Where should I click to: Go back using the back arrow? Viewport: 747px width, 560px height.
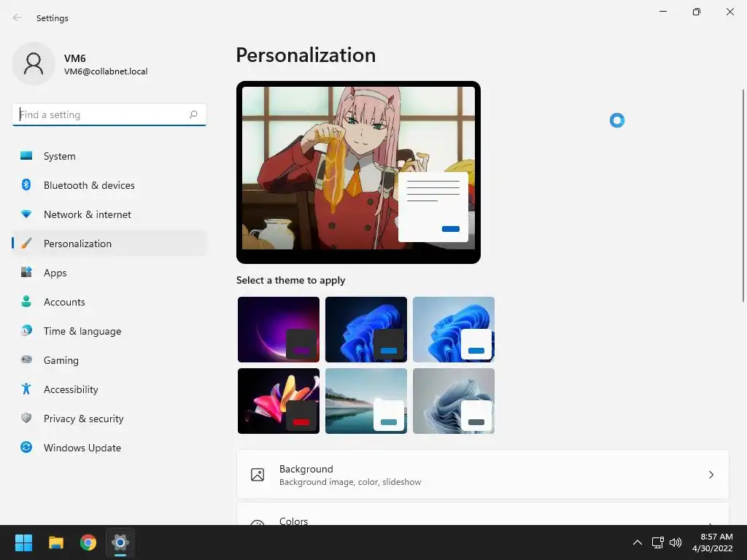[18, 17]
